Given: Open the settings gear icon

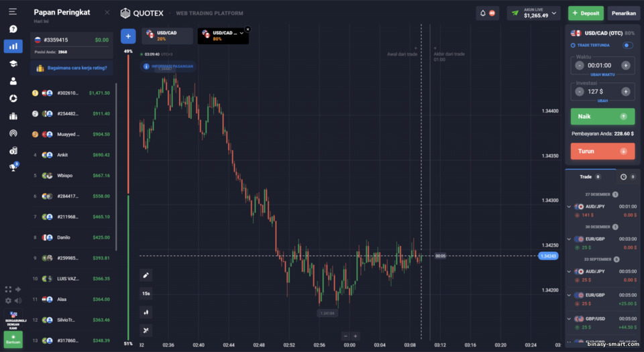Looking at the screenshot, I should [8, 301].
